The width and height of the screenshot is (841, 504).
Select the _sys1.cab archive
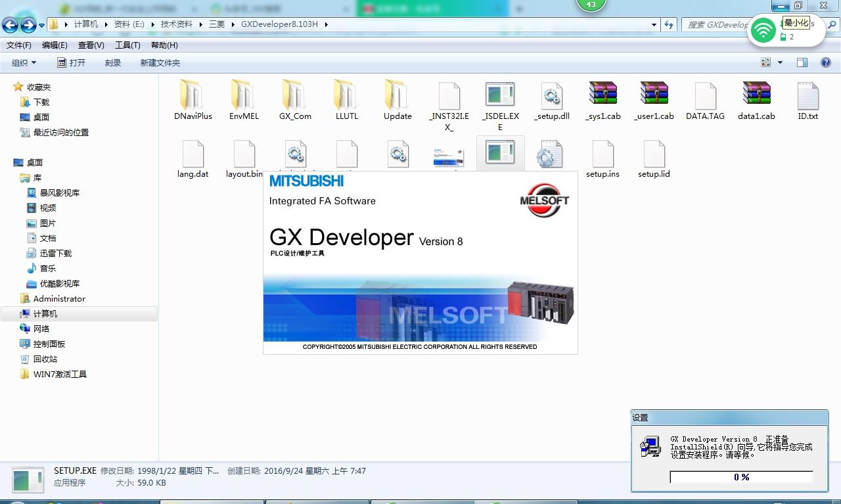(x=602, y=102)
